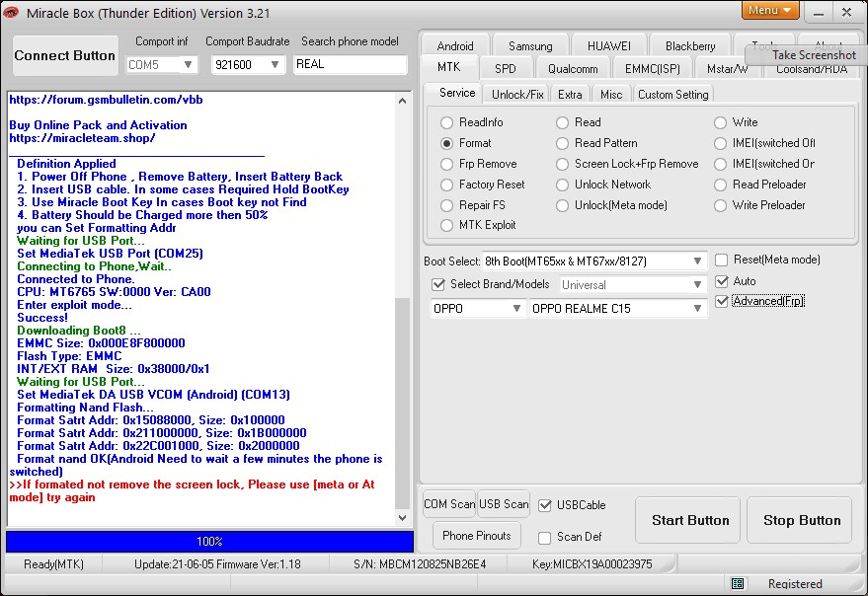Open the Service sub-tab

[457, 93]
